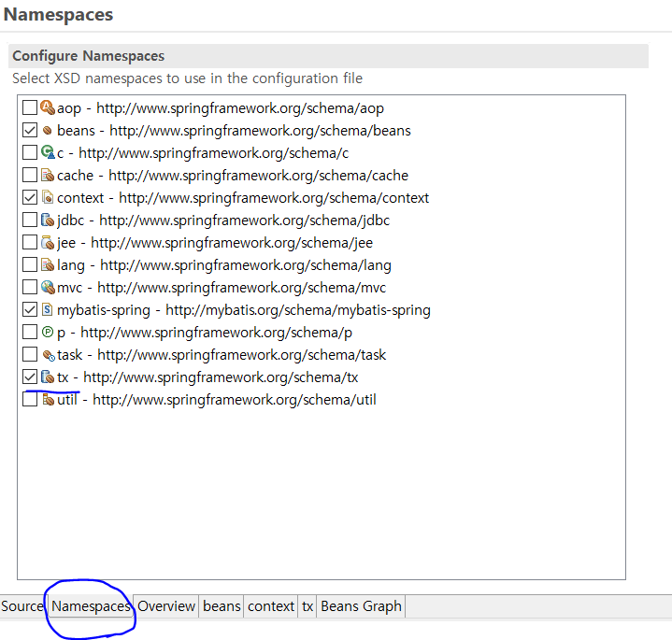The height and width of the screenshot is (640, 672).
Task: Check the util namespace checkbox
Action: 30,399
